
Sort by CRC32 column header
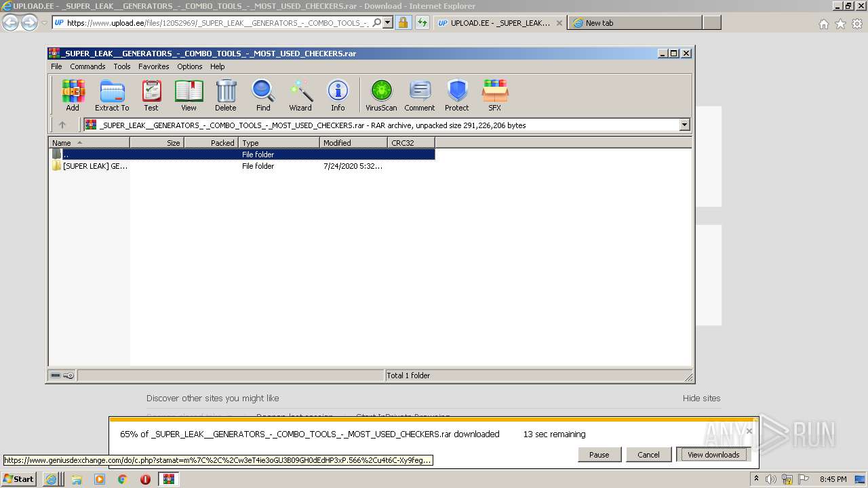(411, 143)
